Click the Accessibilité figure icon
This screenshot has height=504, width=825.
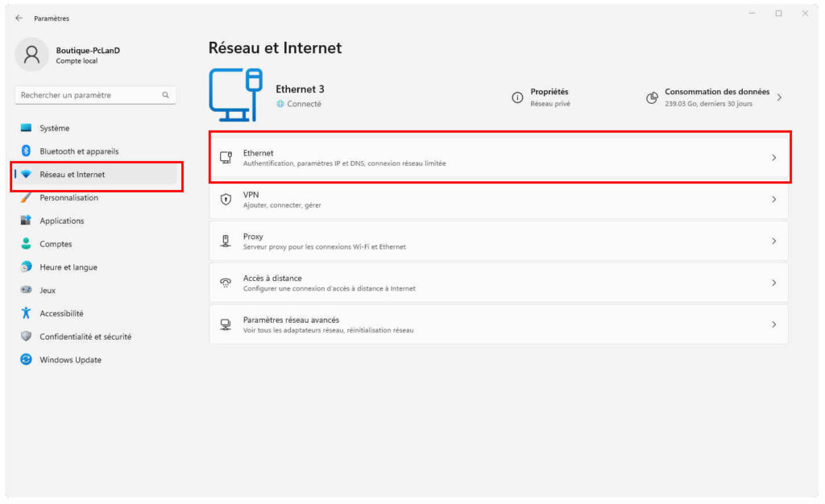coord(26,312)
